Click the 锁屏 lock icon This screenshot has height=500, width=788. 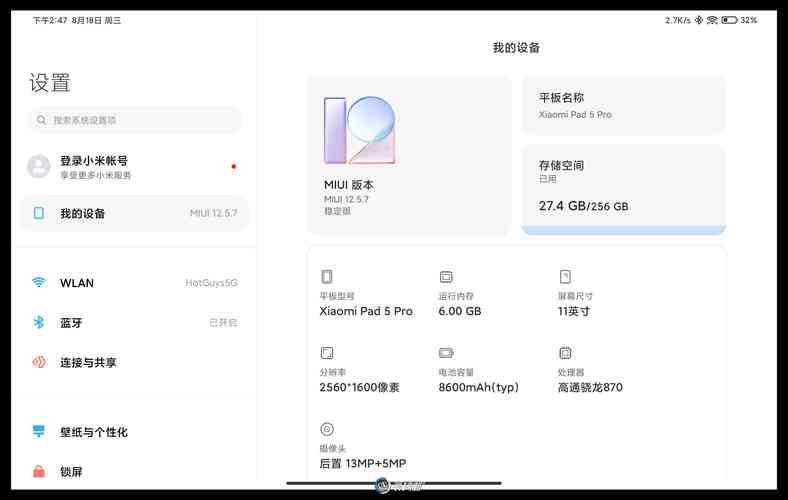[x=39, y=471]
